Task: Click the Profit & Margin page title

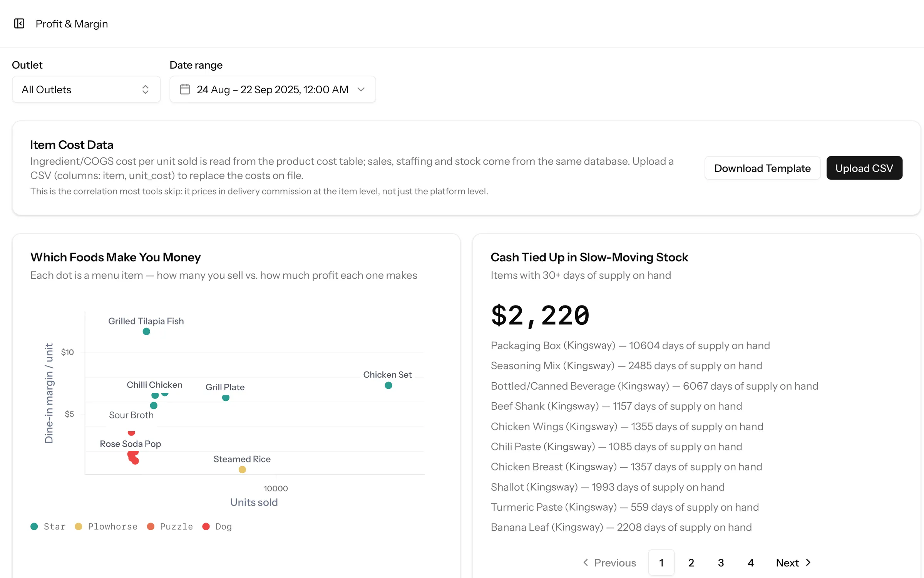Action: (x=72, y=24)
